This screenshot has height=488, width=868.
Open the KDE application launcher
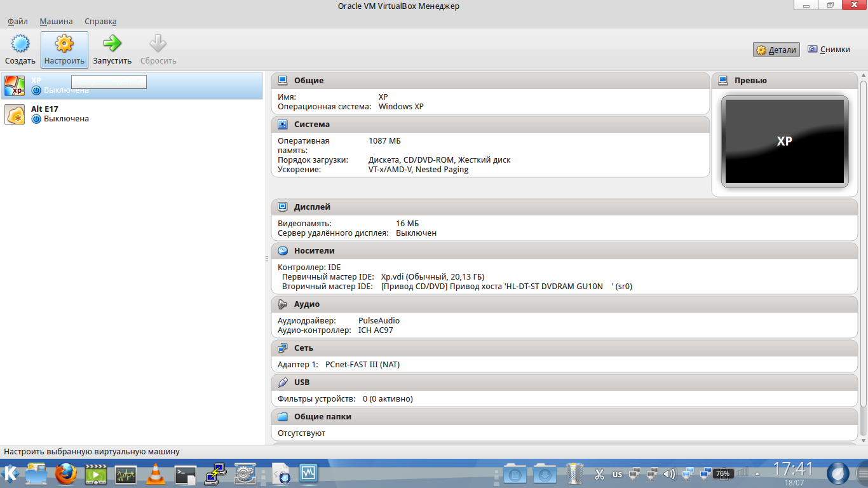[11, 473]
